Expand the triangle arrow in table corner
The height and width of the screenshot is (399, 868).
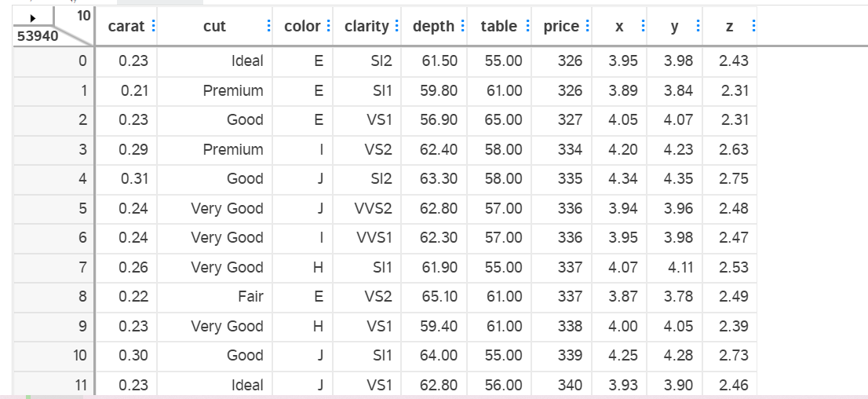[x=32, y=16]
